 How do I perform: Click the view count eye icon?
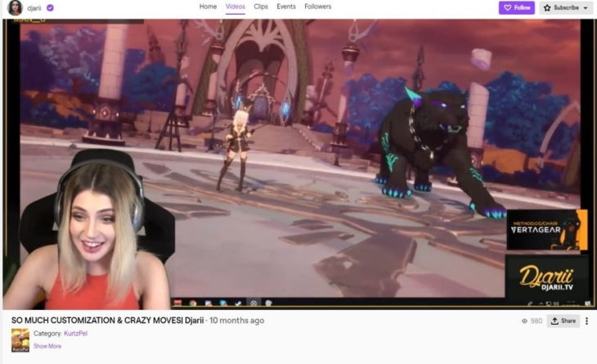tap(524, 321)
